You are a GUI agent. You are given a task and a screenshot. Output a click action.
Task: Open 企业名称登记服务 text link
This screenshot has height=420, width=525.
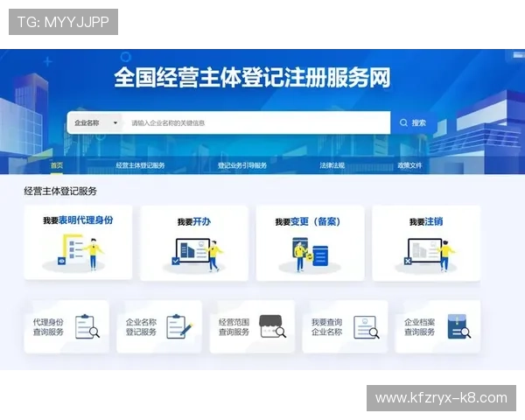(x=141, y=327)
